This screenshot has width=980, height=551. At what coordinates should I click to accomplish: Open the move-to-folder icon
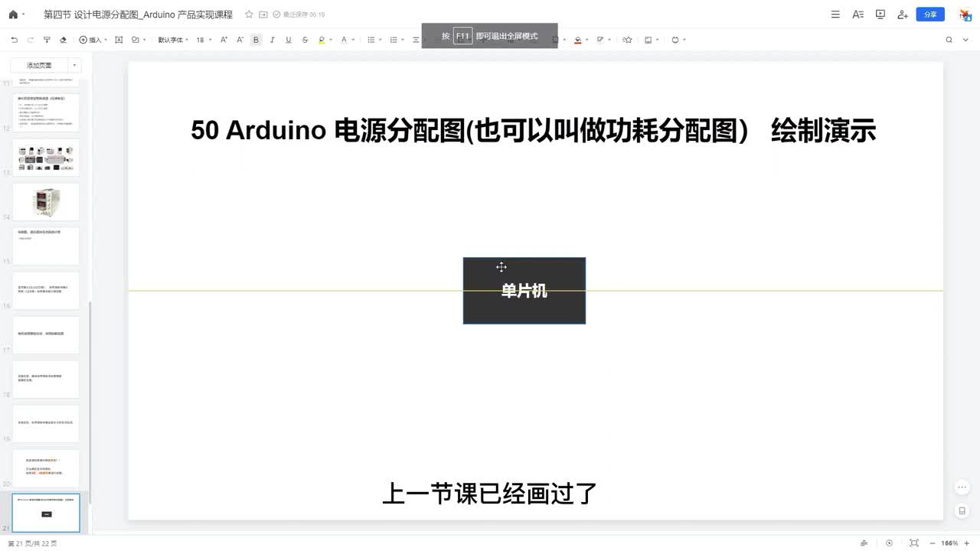click(x=263, y=15)
